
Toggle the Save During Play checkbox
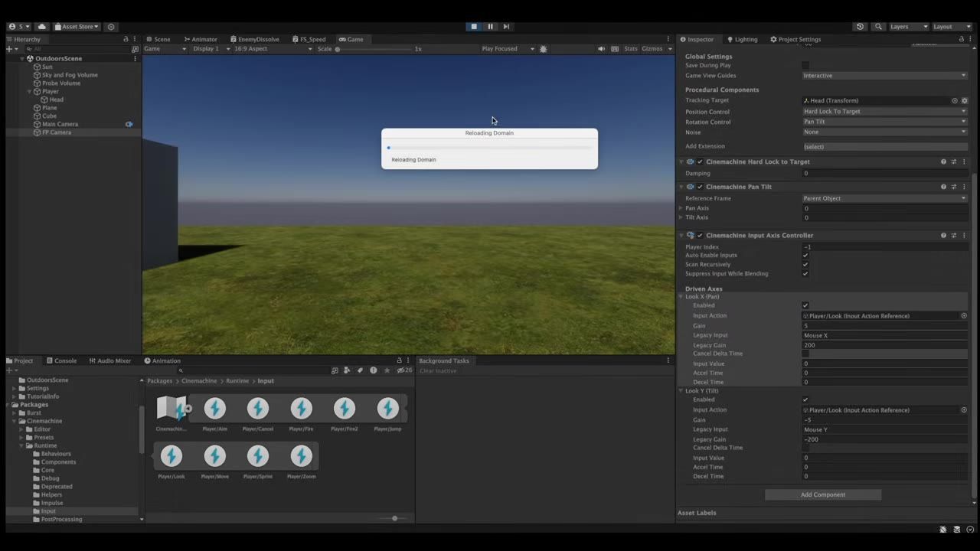click(805, 66)
